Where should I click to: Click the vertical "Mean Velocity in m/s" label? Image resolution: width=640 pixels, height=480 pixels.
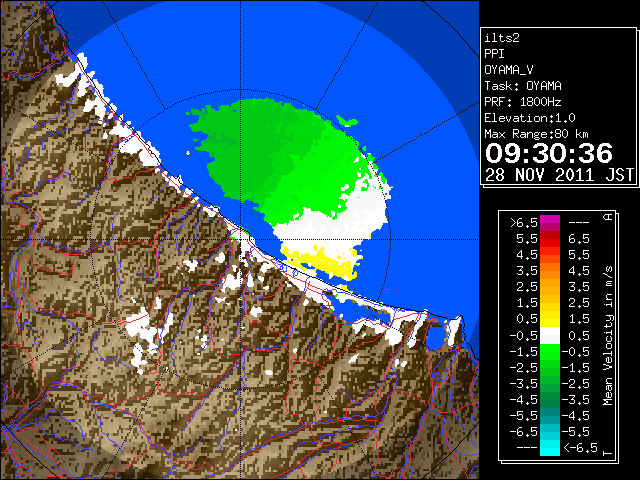click(608, 336)
